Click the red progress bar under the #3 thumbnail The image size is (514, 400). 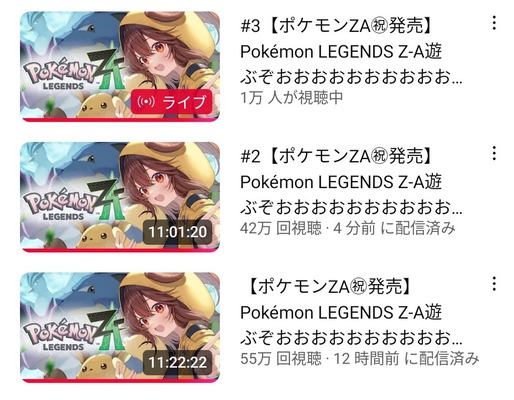[x=120, y=120]
